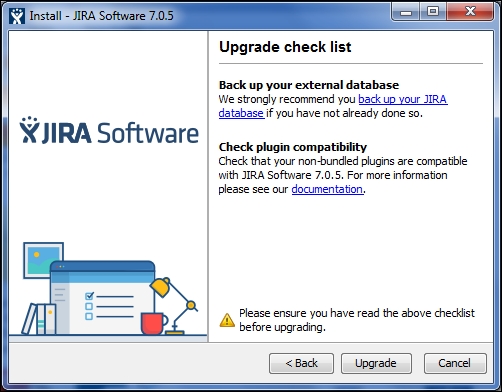Click the JIRA icon in title bar
This screenshot has width=502, height=392.
click(x=17, y=16)
